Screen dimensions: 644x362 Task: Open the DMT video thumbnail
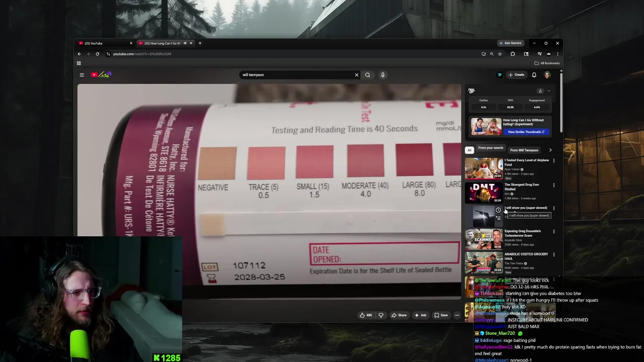pyautogui.click(x=484, y=192)
